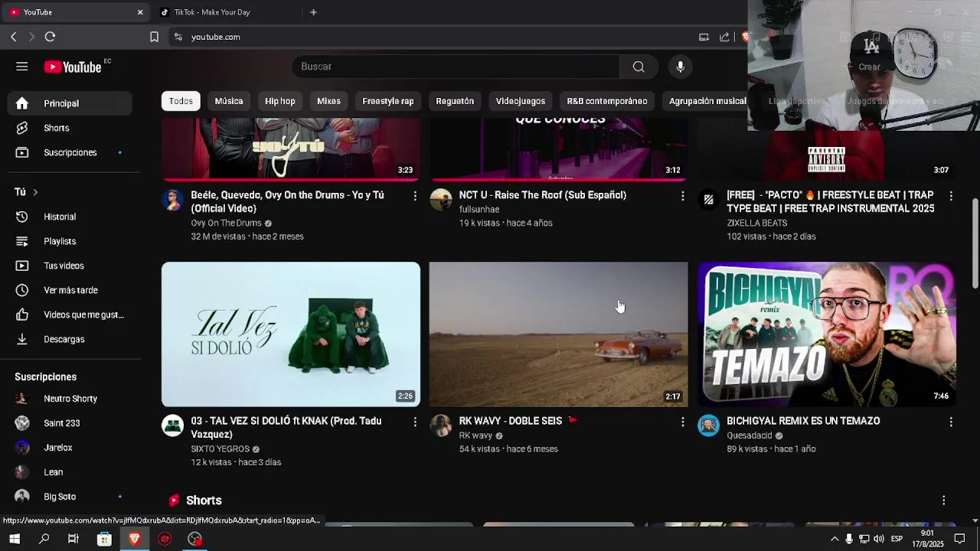Image resolution: width=980 pixels, height=551 pixels.
Task: Select Todos filter chip
Action: (x=181, y=101)
